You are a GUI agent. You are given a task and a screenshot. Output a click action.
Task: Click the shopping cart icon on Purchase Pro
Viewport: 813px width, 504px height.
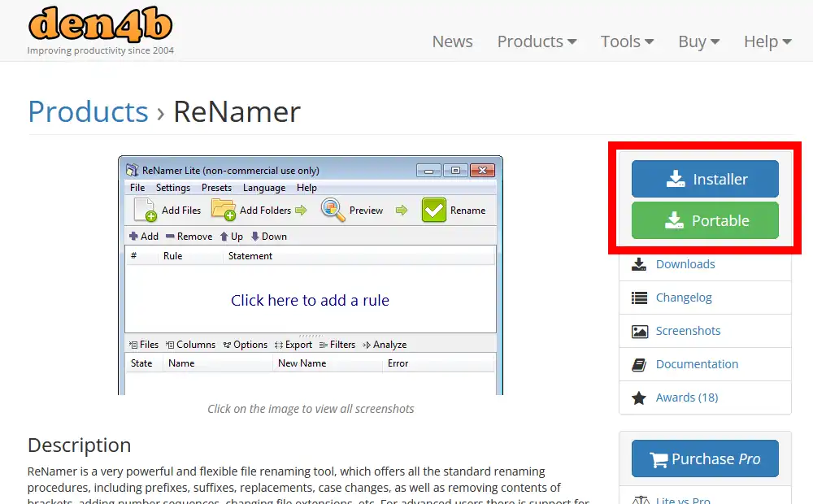659,459
